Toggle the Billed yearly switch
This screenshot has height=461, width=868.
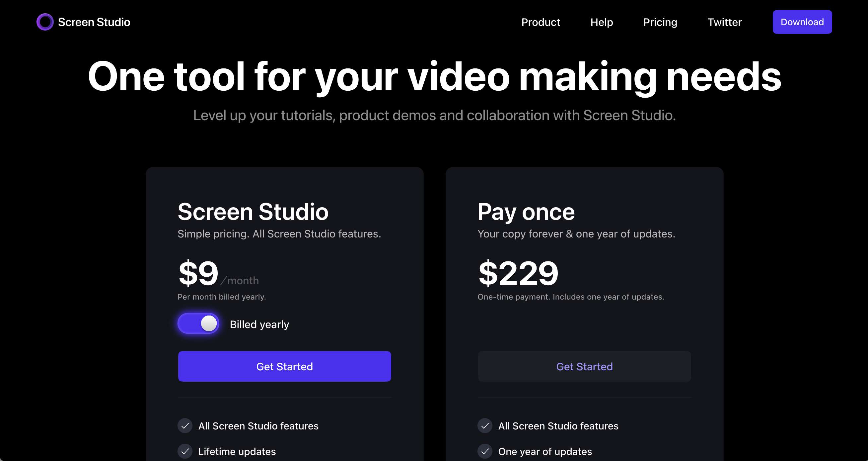198,323
